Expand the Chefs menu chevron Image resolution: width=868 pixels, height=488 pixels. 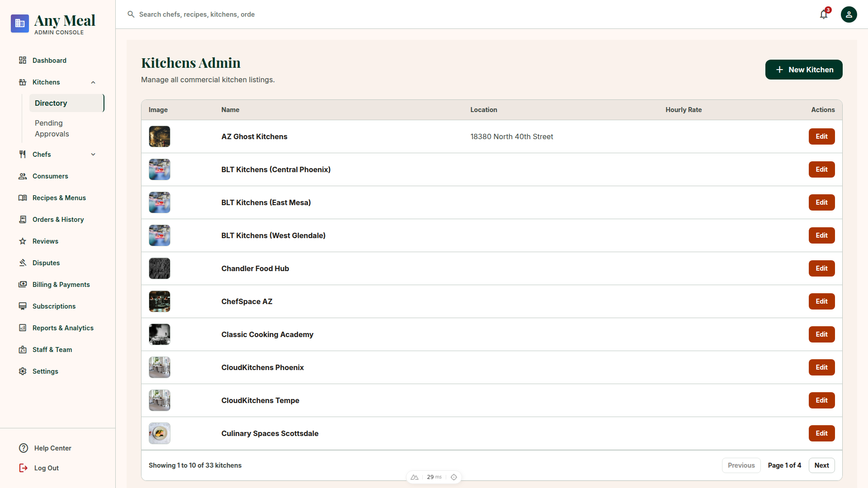(93, 155)
